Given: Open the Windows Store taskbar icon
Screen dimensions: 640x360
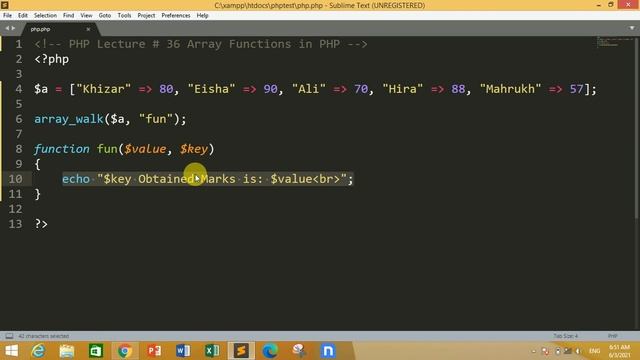Looking at the screenshot, I should (x=96, y=351).
